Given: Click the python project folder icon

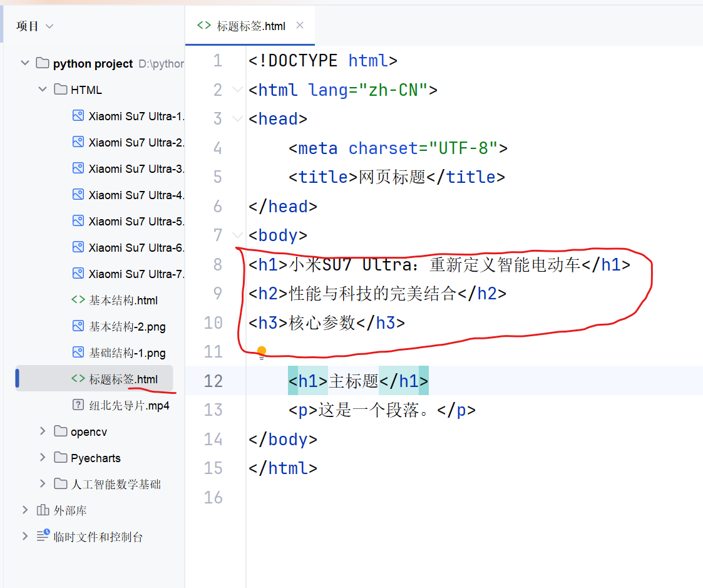Looking at the screenshot, I should [x=43, y=63].
